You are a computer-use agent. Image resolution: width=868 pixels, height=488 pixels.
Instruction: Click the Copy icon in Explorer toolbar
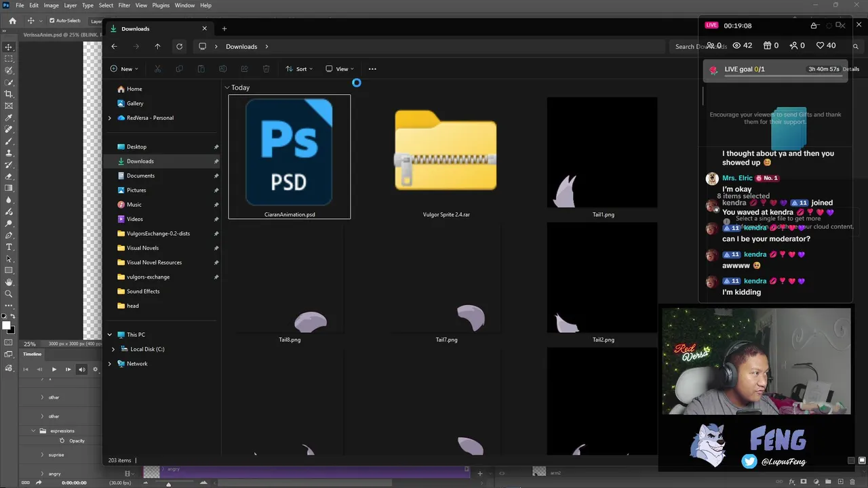[x=179, y=68]
